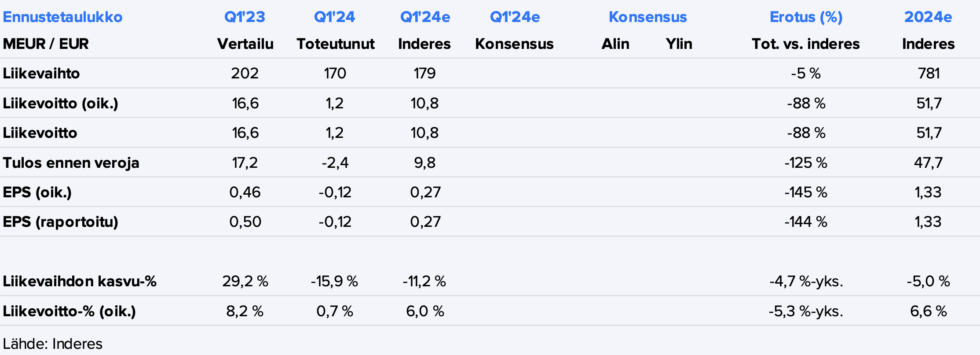Image resolution: width=980 pixels, height=355 pixels.
Task: Select the Vertailu subheader
Action: click(245, 44)
